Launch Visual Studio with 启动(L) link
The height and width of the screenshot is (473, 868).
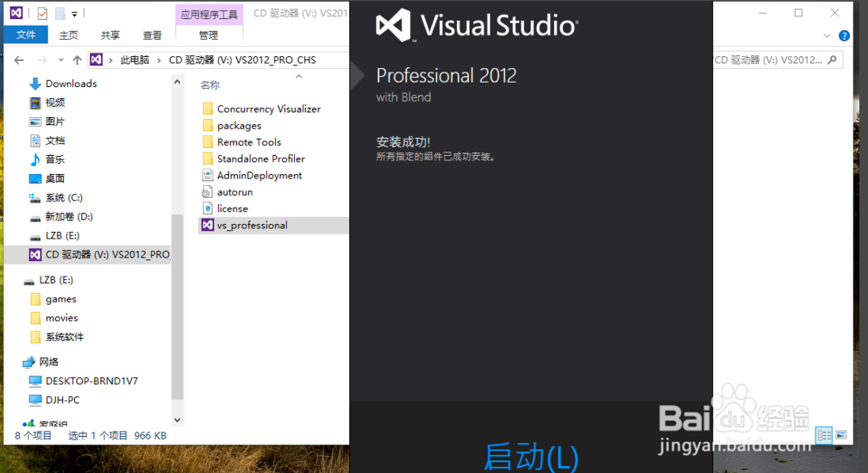point(531,457)
